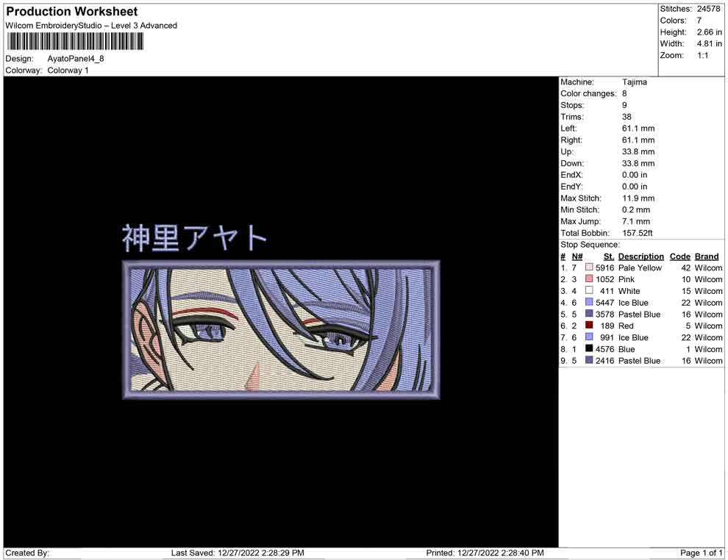Click the Page 1 of 1 indicator
Screen dimensions: 728x560
[701, 553]
